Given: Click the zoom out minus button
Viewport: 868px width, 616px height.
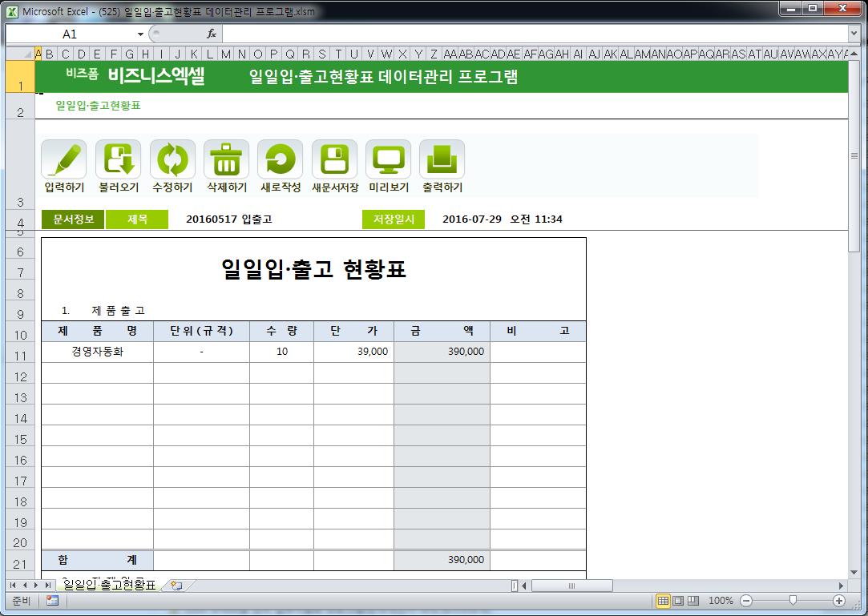Looking at the screenshot, I should (746, 601).
